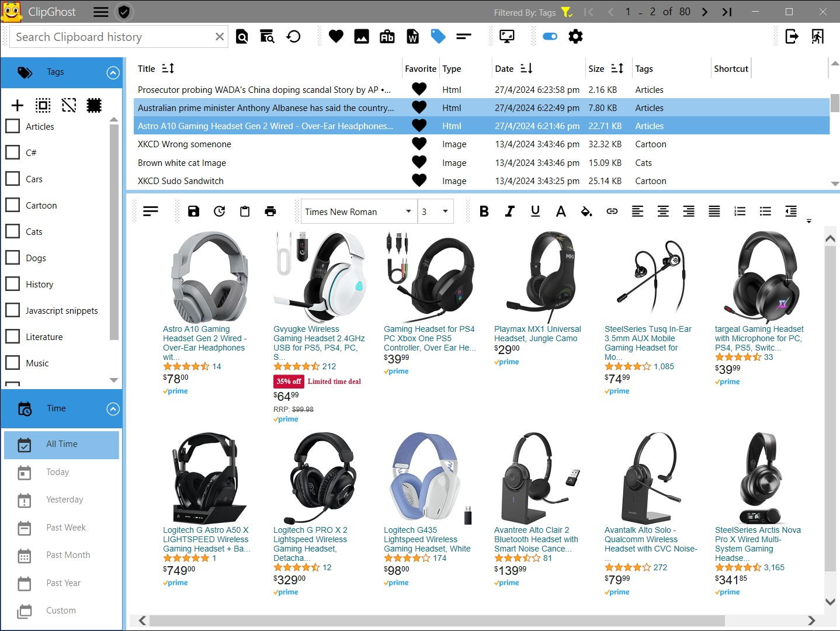
Task: Select Past Month time filter
Action: pyautogui.click(x=61, y=555)
